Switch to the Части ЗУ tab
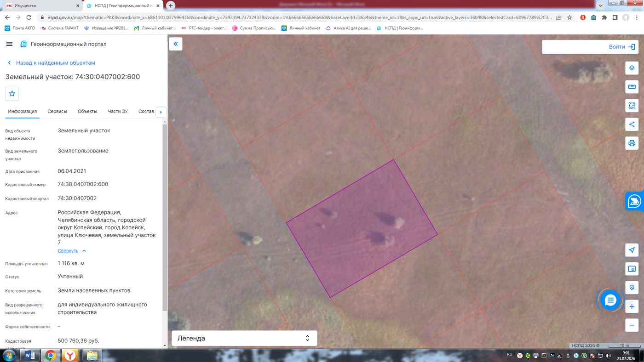 [118, 111]
